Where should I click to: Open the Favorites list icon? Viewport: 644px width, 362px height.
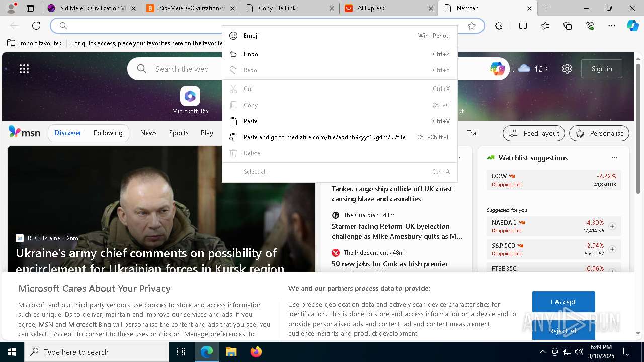[545, 26]
